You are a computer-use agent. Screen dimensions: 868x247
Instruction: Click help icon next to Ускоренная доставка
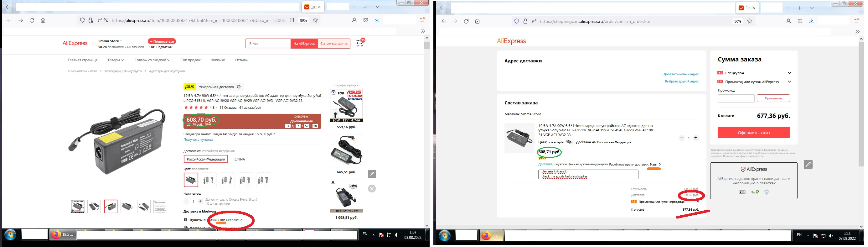tap(239, 87)
